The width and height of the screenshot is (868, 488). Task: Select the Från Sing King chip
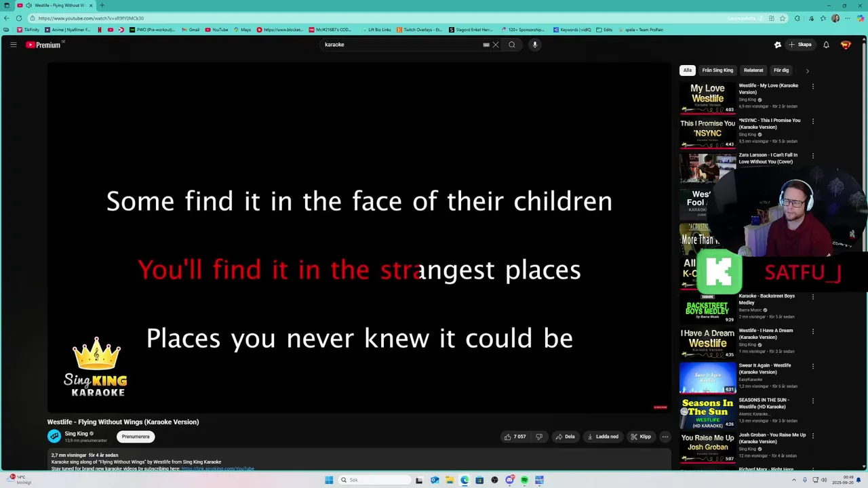click(717, 70)
